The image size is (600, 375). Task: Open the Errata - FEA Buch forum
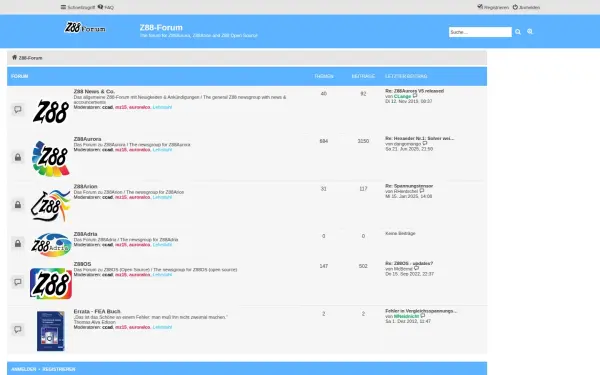[x=97, y=311]
